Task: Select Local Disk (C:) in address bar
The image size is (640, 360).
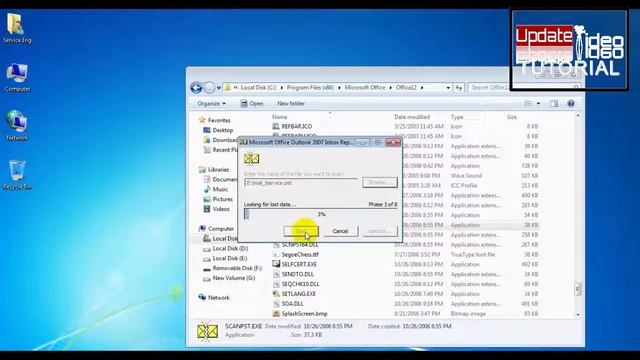Action: click(x=258, y=88)
